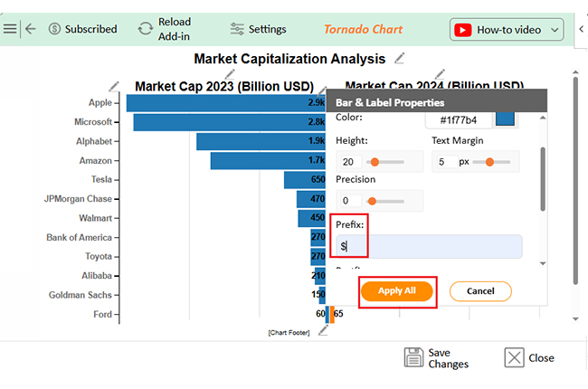
Task: Click the properties panel scrollbar thumb
Action: point(543,179)
